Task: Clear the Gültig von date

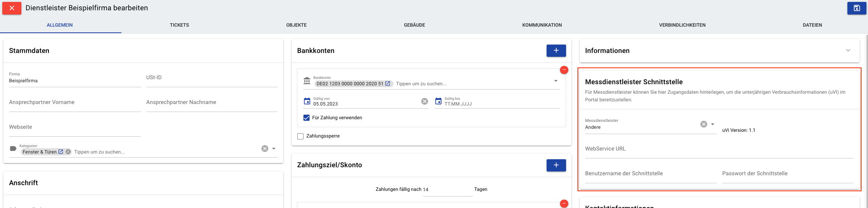Action: [424, 101]
